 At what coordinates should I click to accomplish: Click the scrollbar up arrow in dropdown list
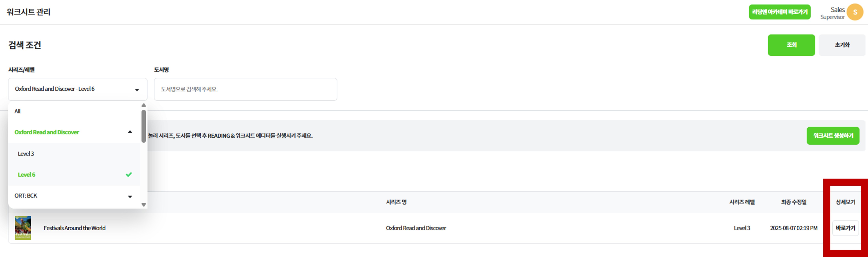(144, 105)
